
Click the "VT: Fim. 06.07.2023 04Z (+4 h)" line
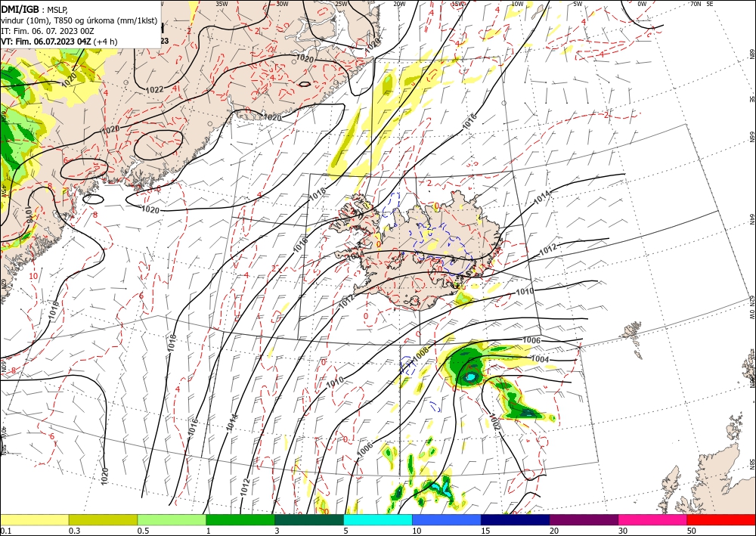[59, 42]
